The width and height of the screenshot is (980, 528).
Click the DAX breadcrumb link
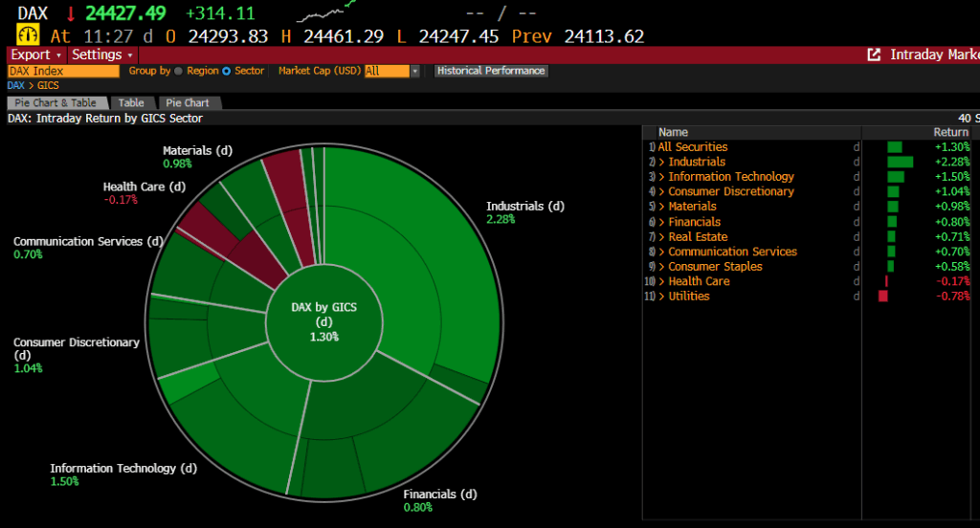click(x=15, y=85)
